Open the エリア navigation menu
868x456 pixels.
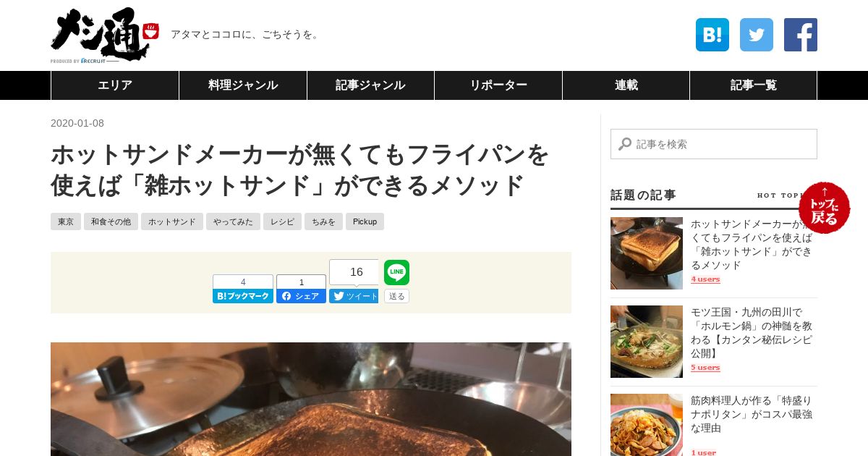pos(115,85)
